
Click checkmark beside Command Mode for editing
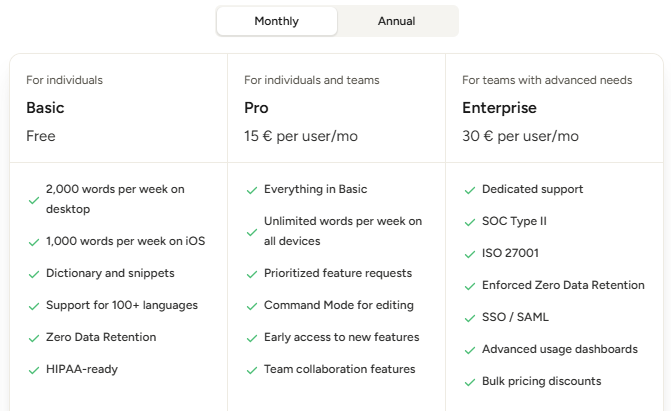(x=252, y=306)
